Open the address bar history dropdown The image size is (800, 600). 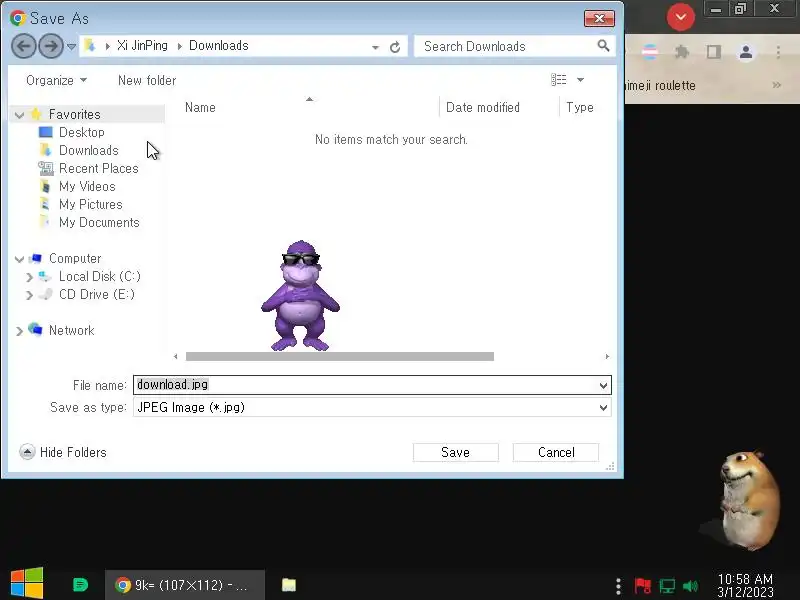(x=376, y=47)
